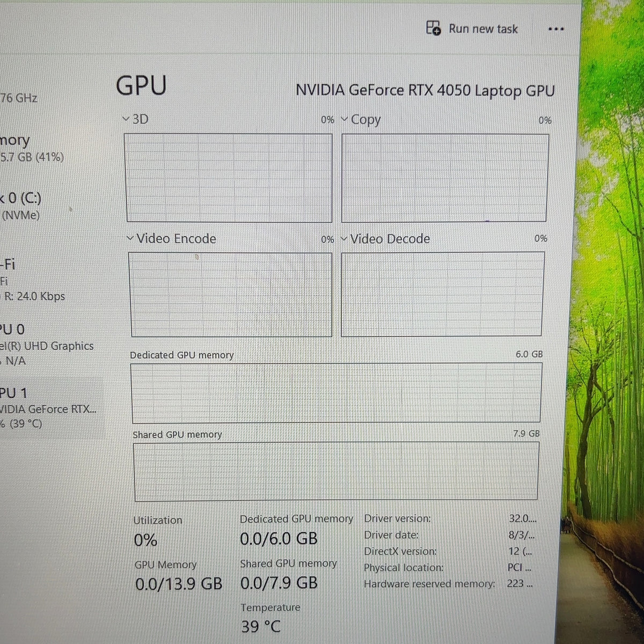
Task: Click the 6.0 GB dedicated memory graph maximum
Action: point(529,354)
